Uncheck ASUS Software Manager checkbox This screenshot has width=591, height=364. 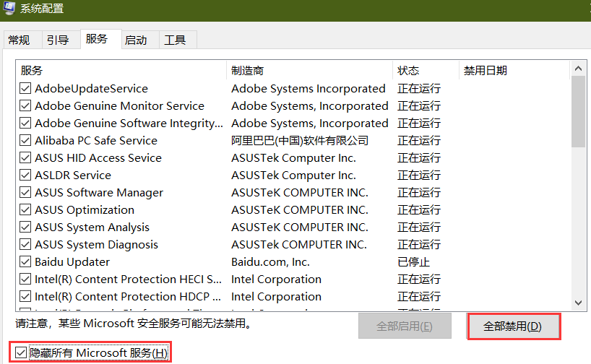[x=25, y=193]
